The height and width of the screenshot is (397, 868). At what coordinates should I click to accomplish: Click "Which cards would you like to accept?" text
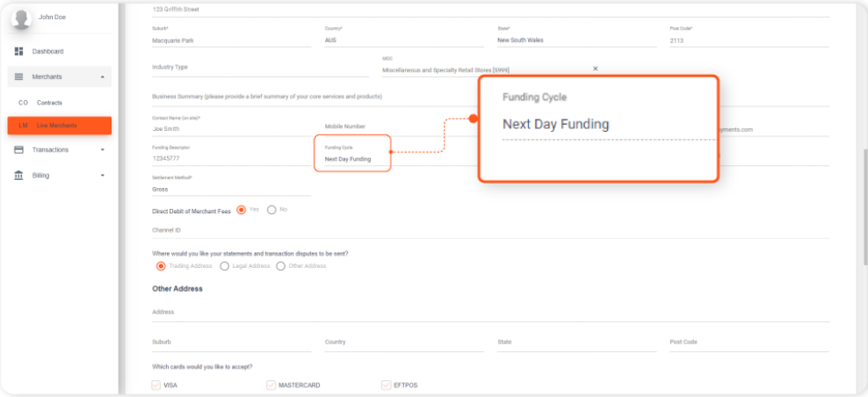(202, 366)
